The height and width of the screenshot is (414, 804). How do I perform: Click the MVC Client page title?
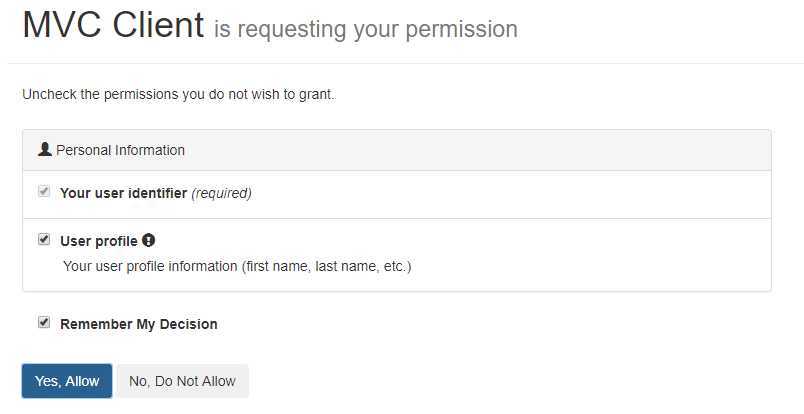click(x=113, y=25)
